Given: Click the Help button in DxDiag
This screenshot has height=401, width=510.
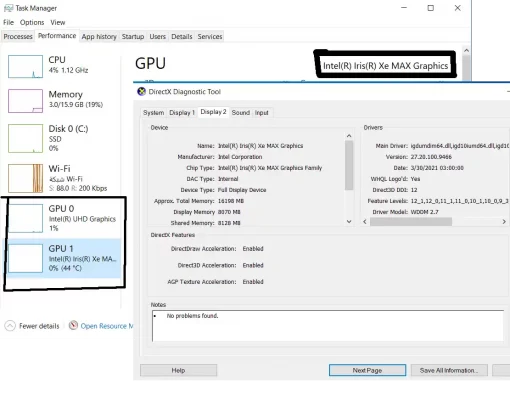Looking at the screenshot, I should click(178, 370).
